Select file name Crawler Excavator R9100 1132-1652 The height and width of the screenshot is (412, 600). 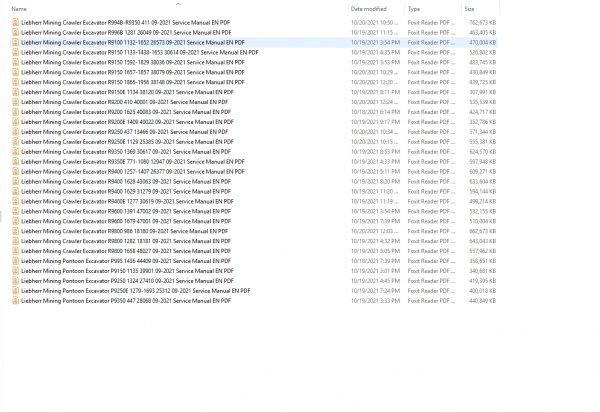[x=133, y=42]
